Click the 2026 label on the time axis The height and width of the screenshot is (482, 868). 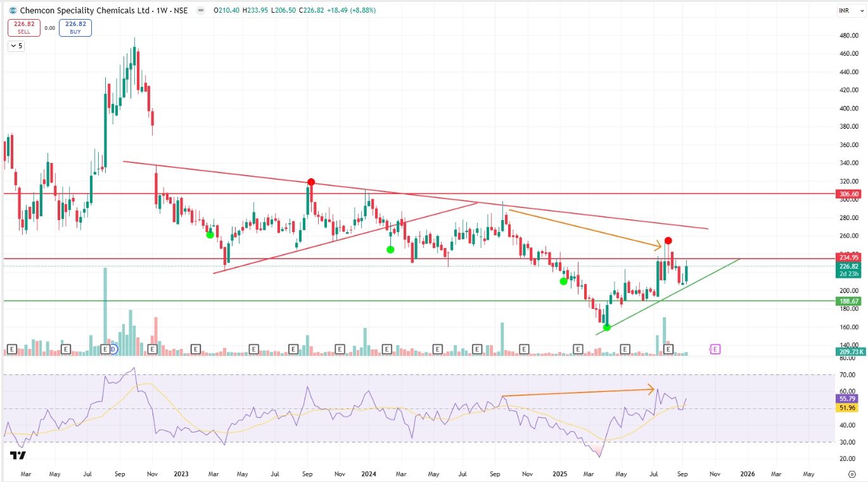[x=748, y=473]
